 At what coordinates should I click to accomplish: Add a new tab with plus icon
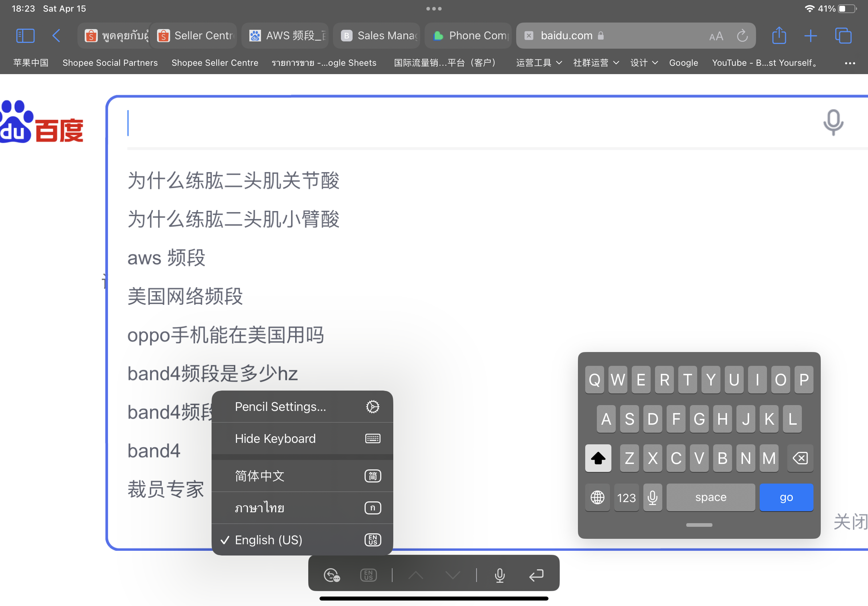[810, 36]
